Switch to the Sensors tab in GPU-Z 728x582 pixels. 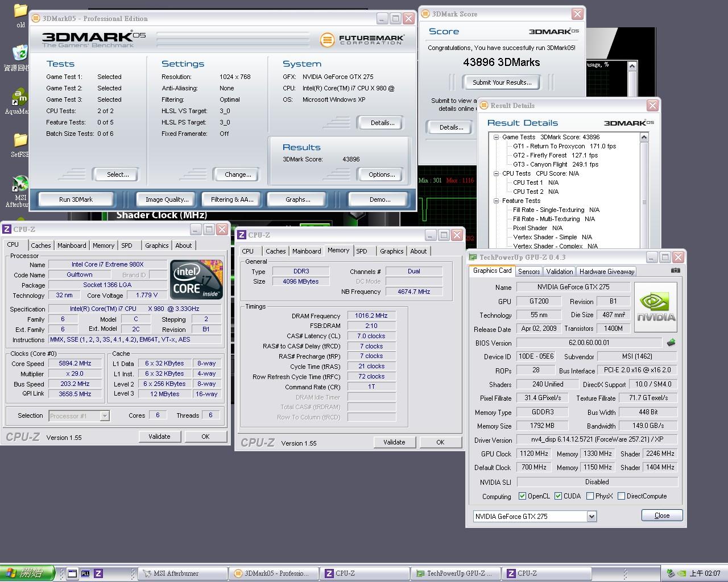[x=529, y=272]
